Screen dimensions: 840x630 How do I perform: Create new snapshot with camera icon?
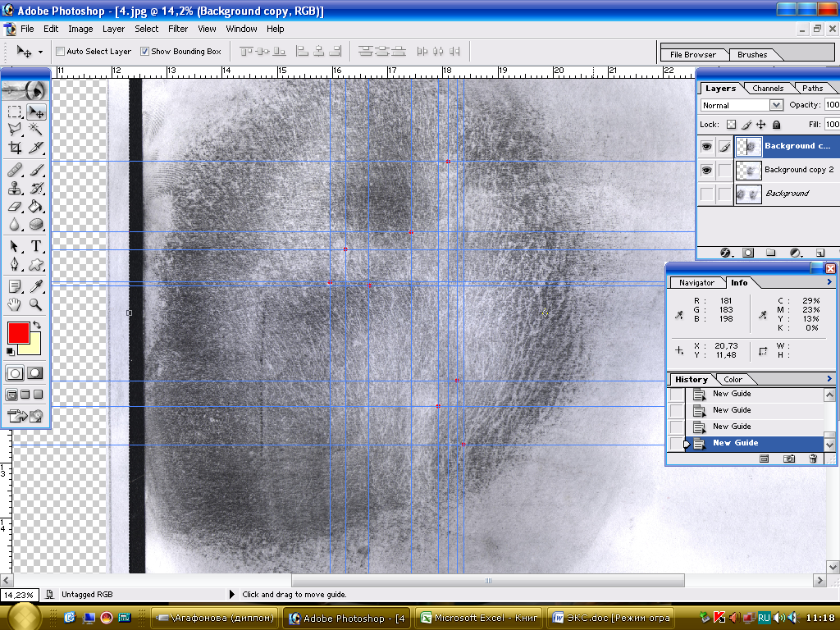coord(788,459)
